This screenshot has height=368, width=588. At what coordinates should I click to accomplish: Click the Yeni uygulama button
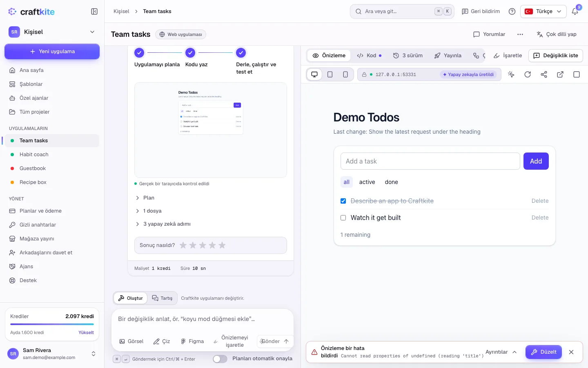52,52
